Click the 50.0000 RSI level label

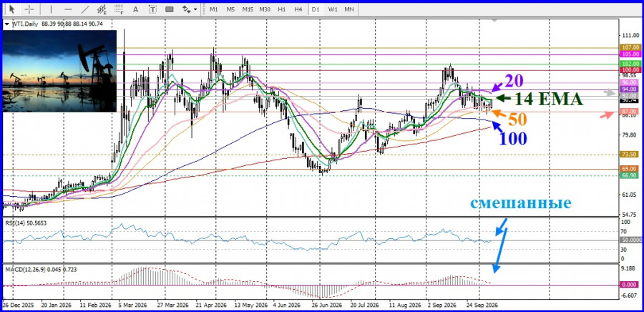pos(631,240)
